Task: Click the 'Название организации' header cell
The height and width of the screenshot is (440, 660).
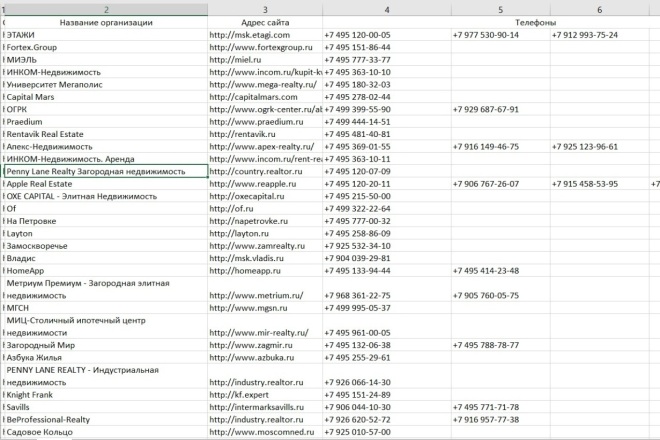Action: [x=106, y=23]
